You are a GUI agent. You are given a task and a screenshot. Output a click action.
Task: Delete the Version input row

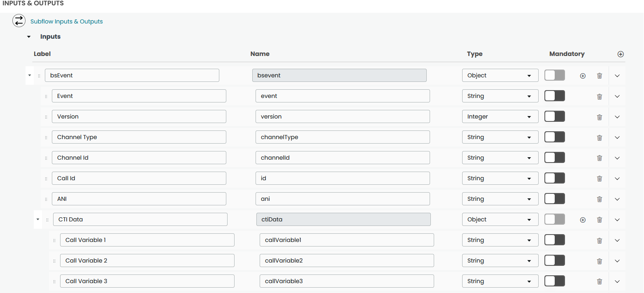(x=600, y=117)
